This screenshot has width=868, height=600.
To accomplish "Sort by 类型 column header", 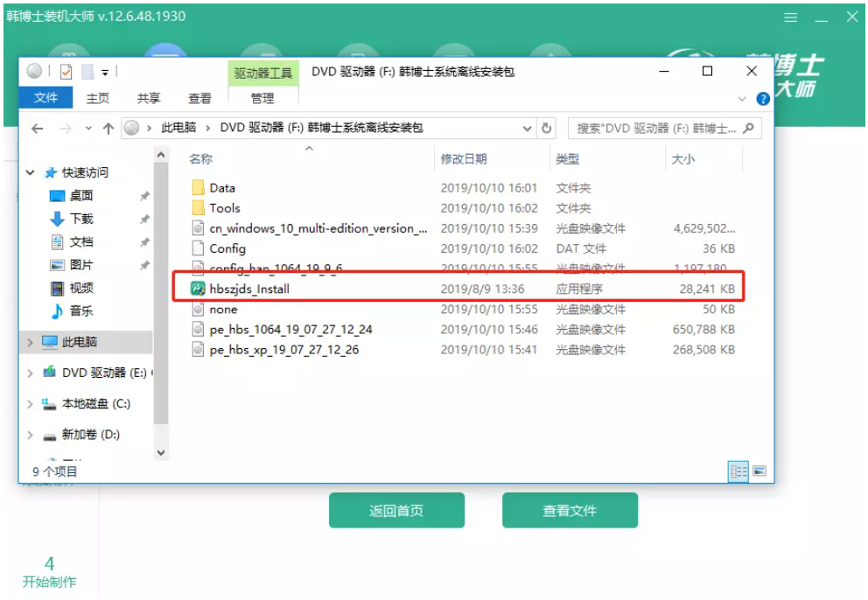I will point(568,159).
